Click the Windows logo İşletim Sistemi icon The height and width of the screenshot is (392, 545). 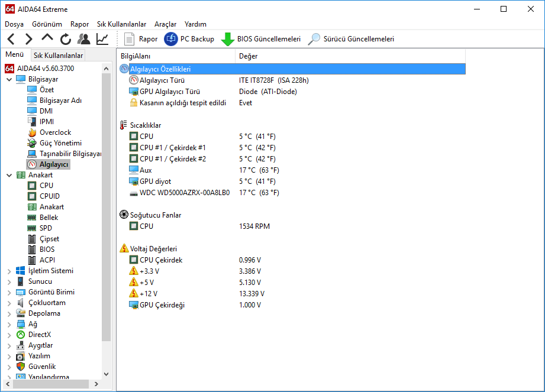(x=21, y=271)
